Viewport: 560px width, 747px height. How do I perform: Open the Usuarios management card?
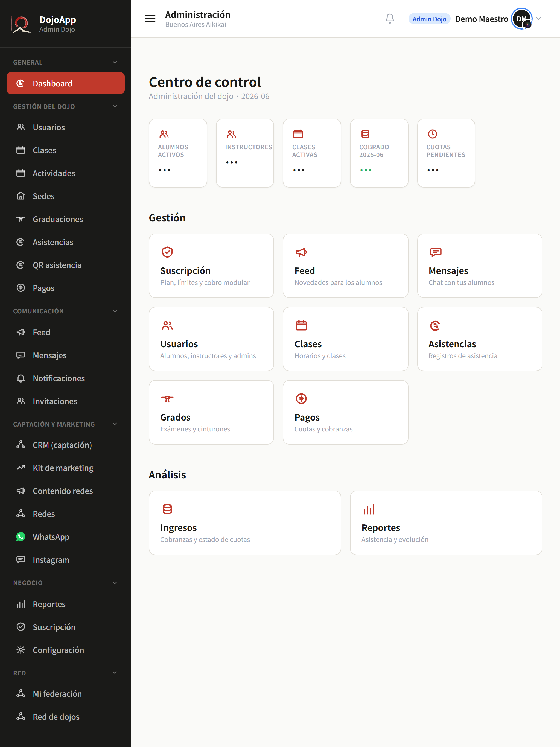click(x=211, y=339)
